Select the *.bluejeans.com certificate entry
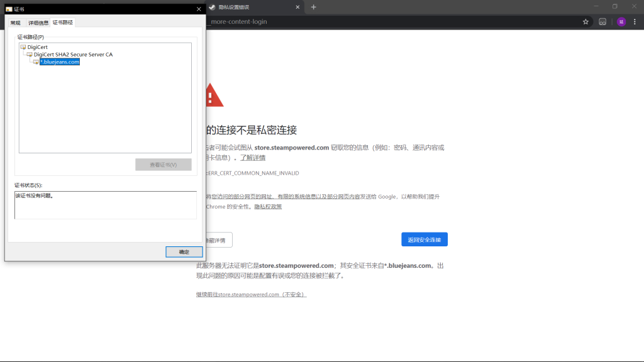The height and width of the screenshot is (362, 644). [60, 62]
